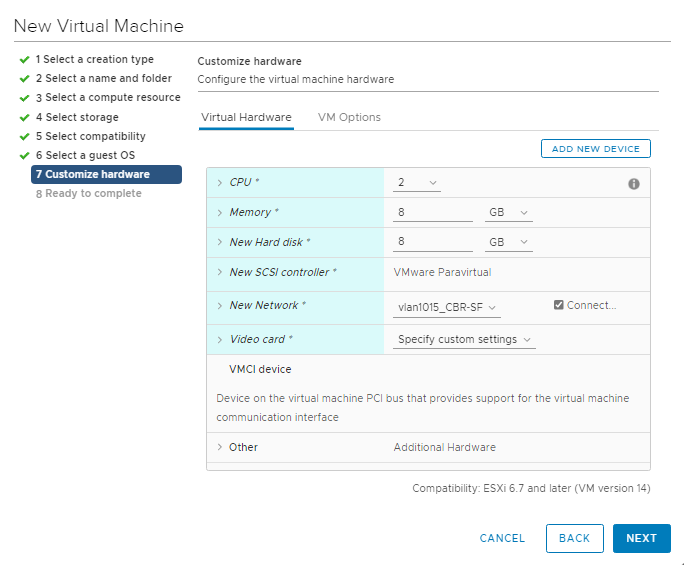The image size is (684, 565).
Task: Expand the Video card row
Action: point(220,340)
